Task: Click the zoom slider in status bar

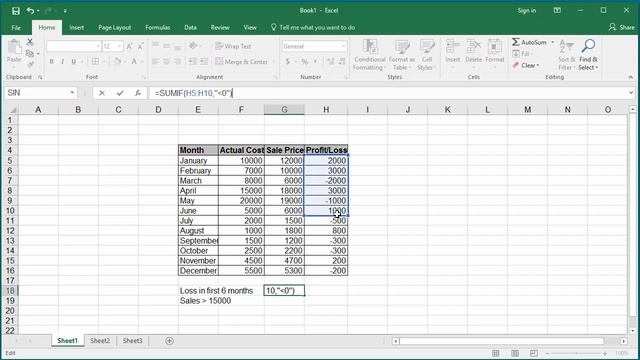Action: (576, 353)
